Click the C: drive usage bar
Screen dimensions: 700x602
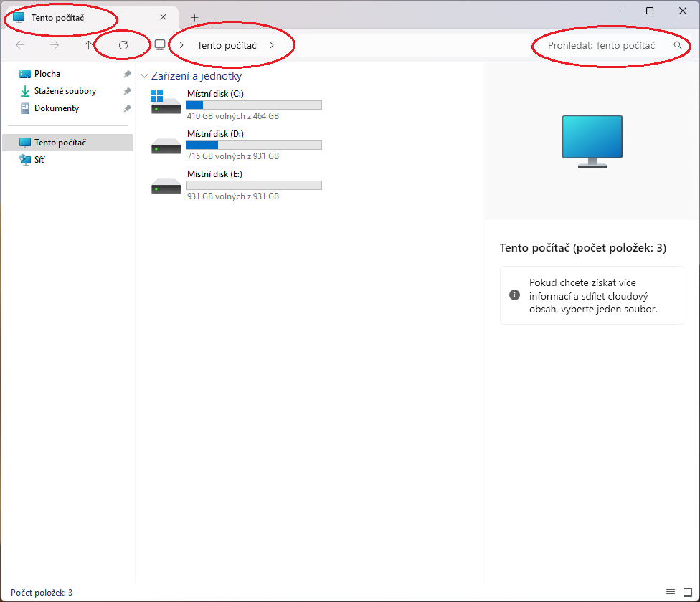coord(254,105)
